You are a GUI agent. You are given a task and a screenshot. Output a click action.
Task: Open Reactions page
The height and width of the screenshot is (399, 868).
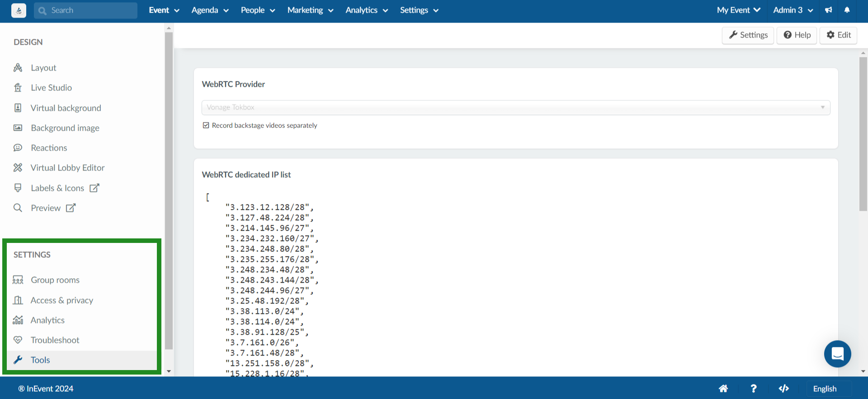[x=49, y=148]
